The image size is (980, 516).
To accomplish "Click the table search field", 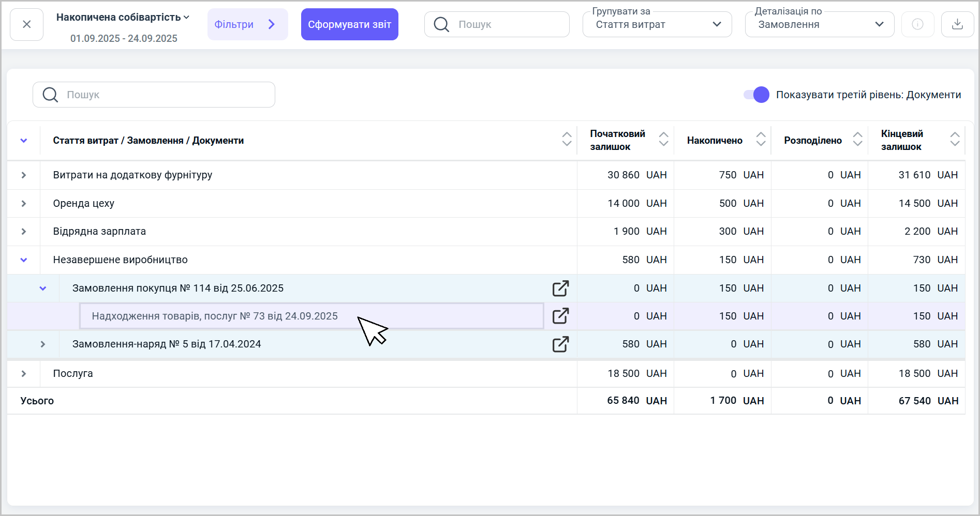I will (154, 95).
